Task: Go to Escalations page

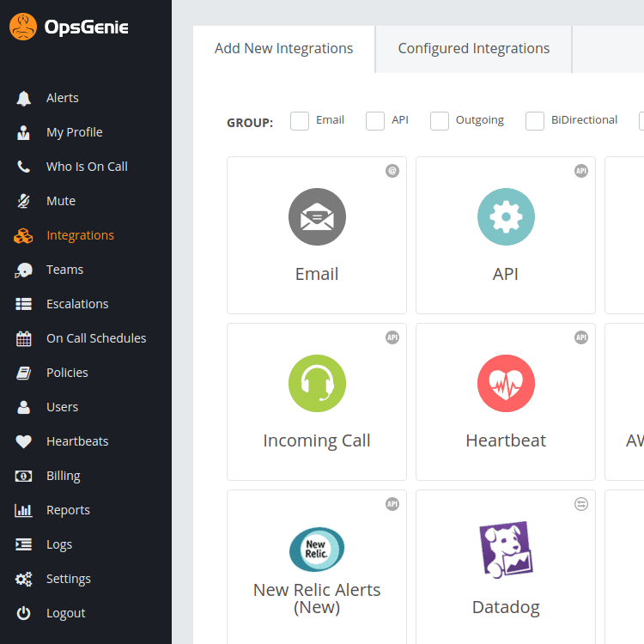Action: [x=77, y=304]
